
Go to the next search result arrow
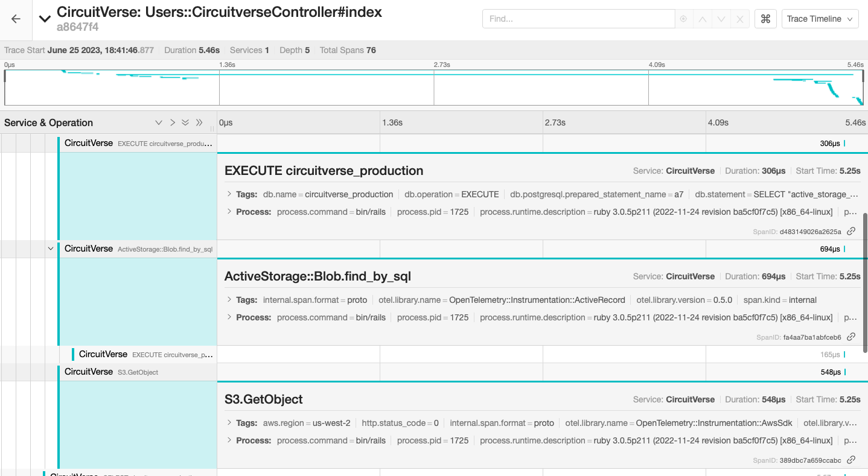[x=721, y=19]
